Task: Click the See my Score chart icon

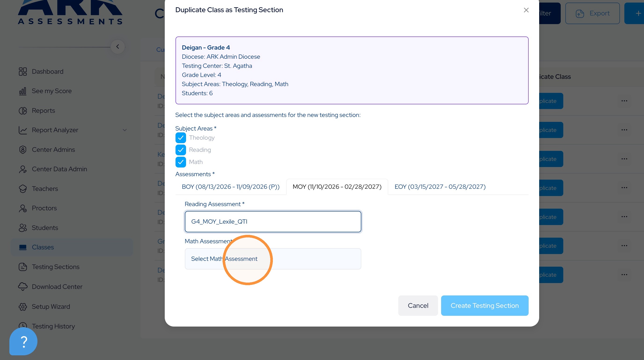Action: (23, 91)
